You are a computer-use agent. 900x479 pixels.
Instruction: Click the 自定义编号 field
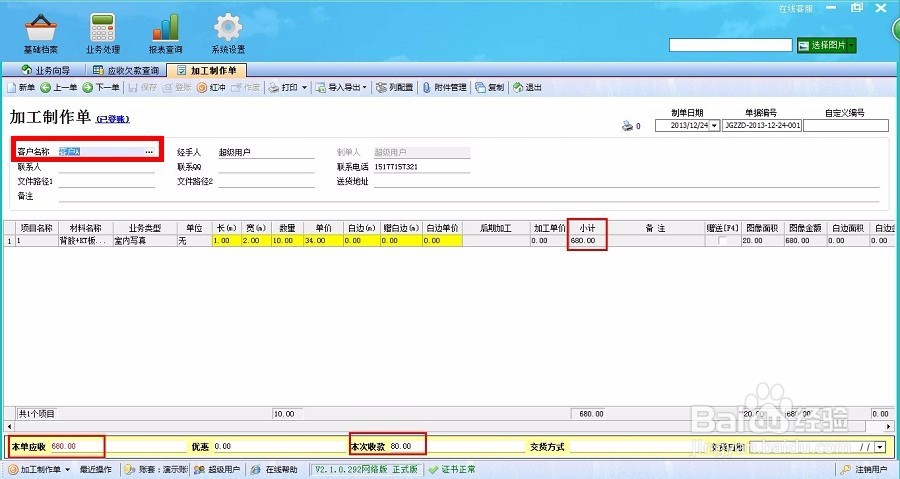845,126
